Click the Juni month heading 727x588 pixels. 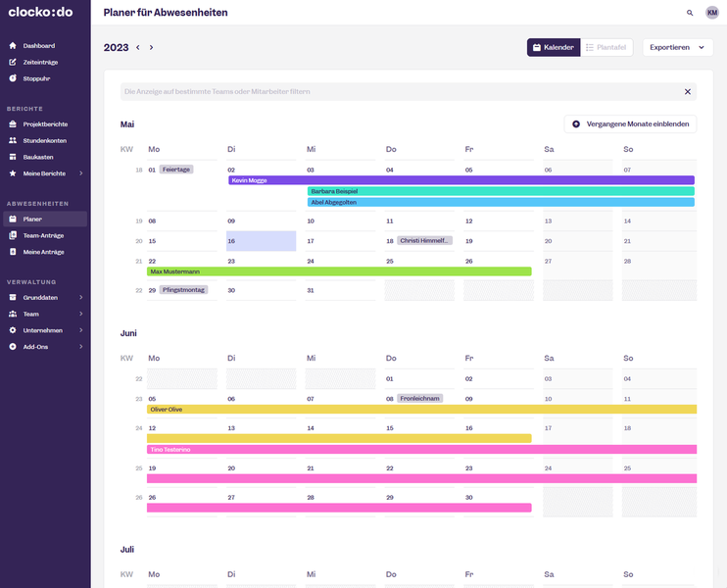pos(128,333)
